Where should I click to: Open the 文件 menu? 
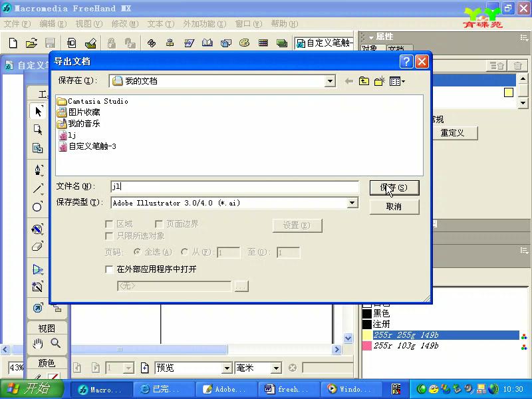click(x=17, y=24)
